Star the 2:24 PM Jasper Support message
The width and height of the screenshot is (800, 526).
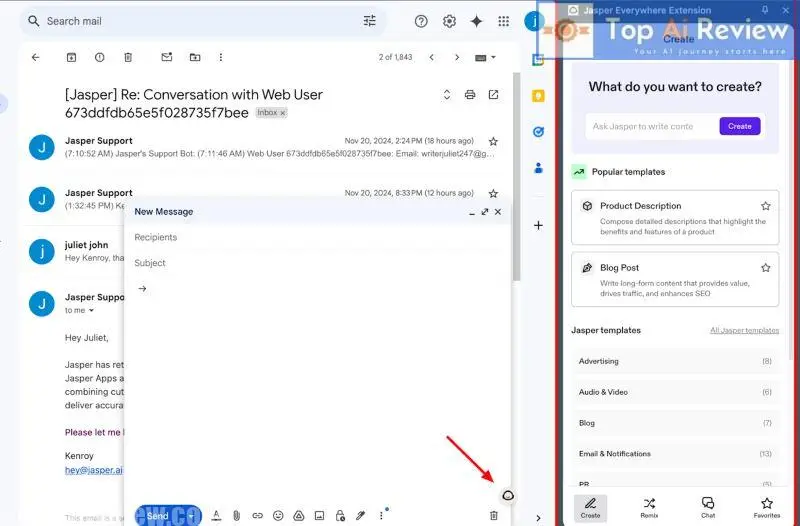pyautogui.click(x=493, y=141)
